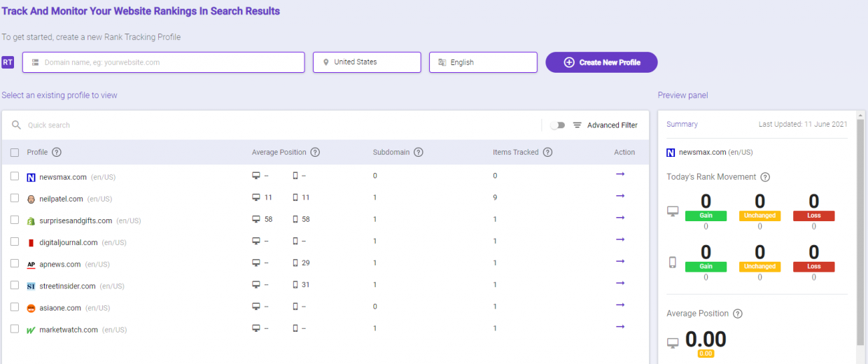Click desktop position 58 for surprisesandgifts.com

click(269, 220)
